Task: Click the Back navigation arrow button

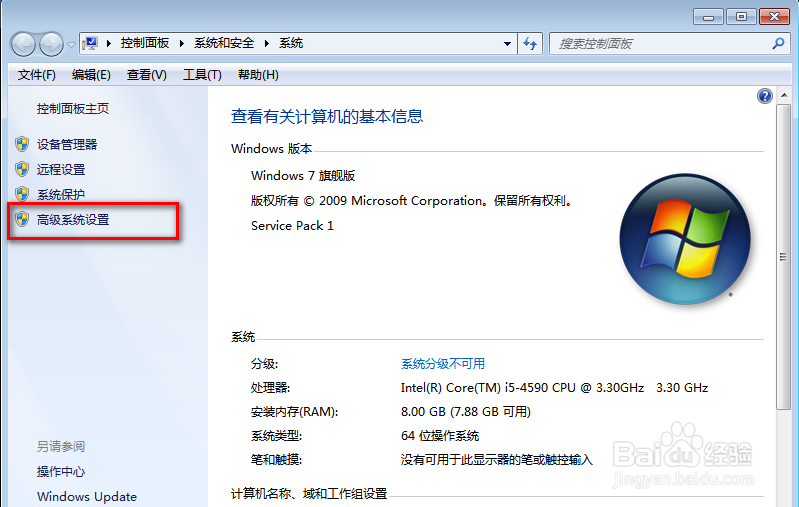Action: pyautogui.click(x=23, y=44)
